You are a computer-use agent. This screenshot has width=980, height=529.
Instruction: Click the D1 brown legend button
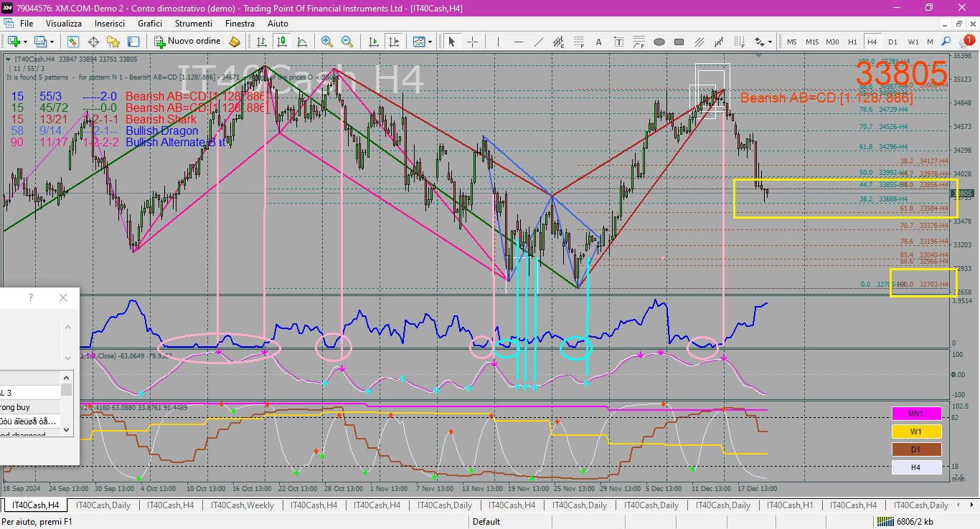coord(916,449)
